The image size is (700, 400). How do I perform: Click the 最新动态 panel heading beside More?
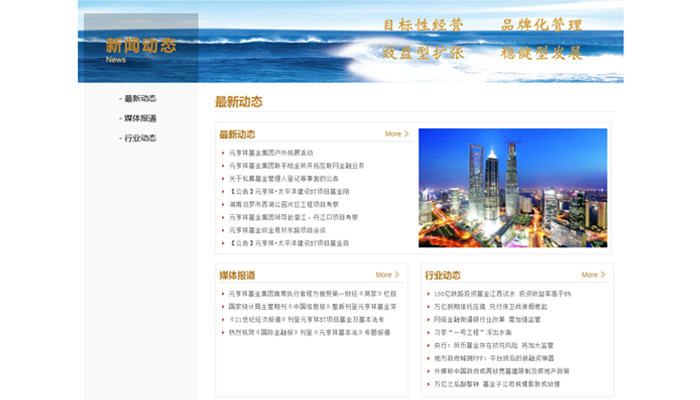[237, 134]
